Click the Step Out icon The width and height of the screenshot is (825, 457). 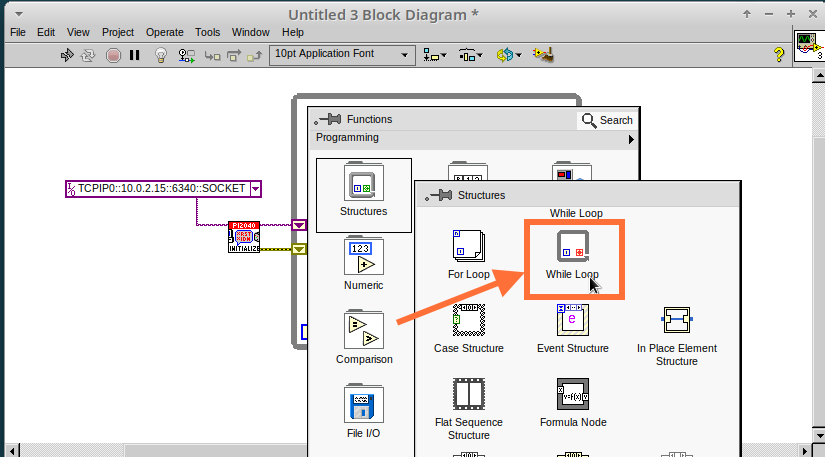point(255,55)
